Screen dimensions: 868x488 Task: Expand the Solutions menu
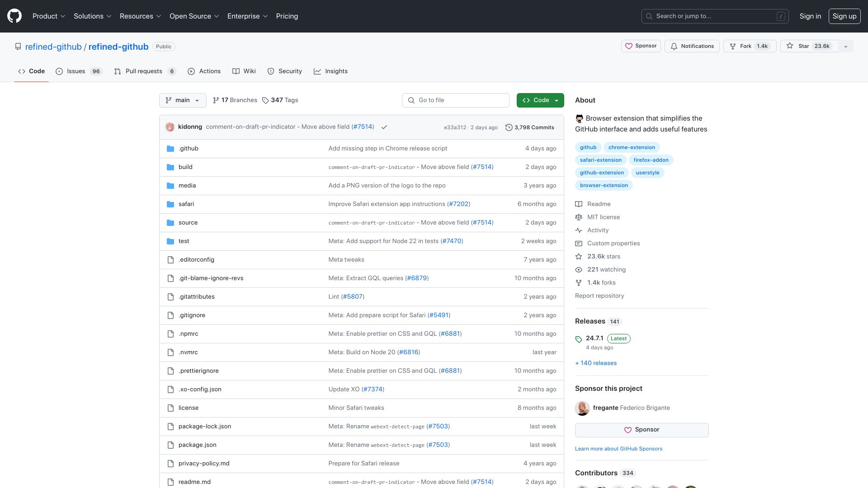[x=93, y=16]
